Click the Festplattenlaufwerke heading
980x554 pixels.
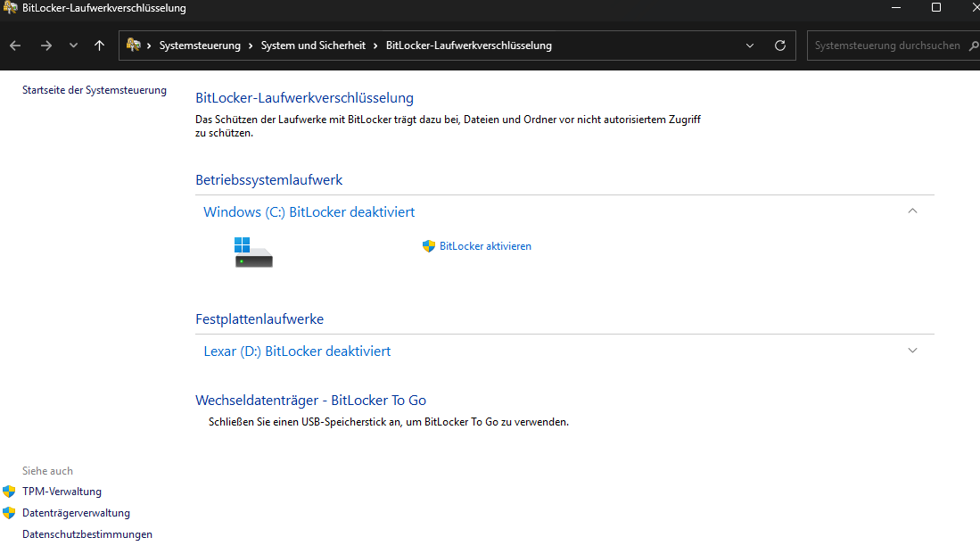[259, 318]
